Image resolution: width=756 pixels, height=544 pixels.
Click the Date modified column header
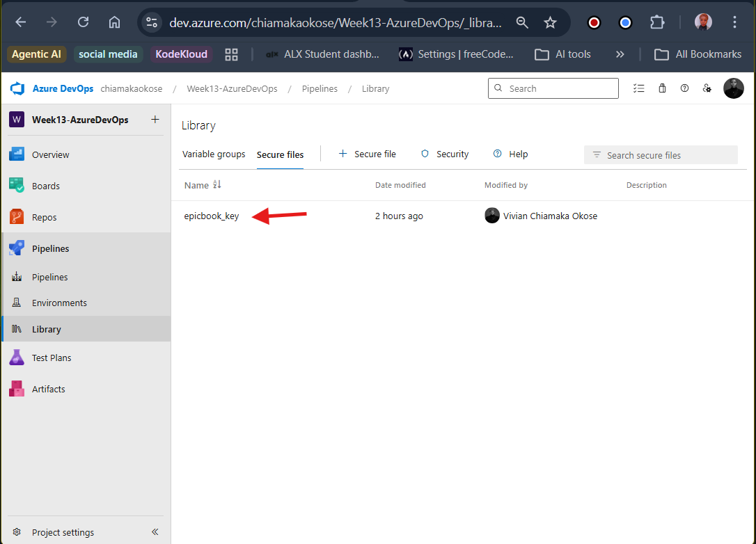click(400, 185)
